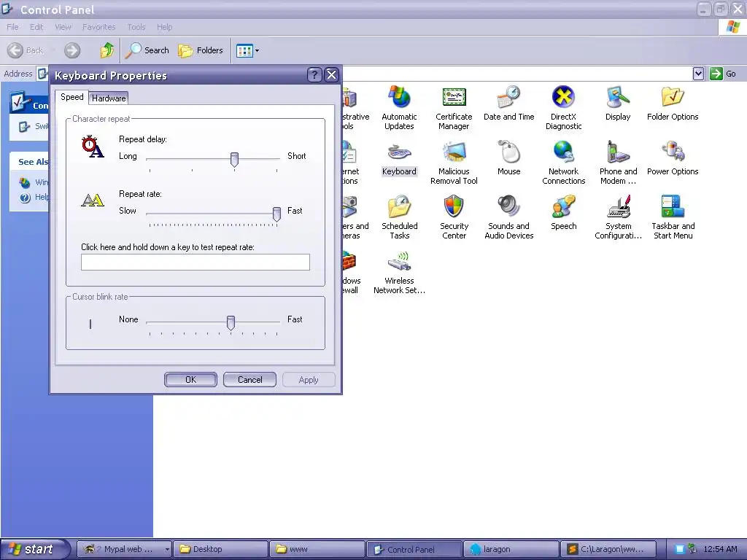
Task: Click the Apply button
Action: coord(309,379)
